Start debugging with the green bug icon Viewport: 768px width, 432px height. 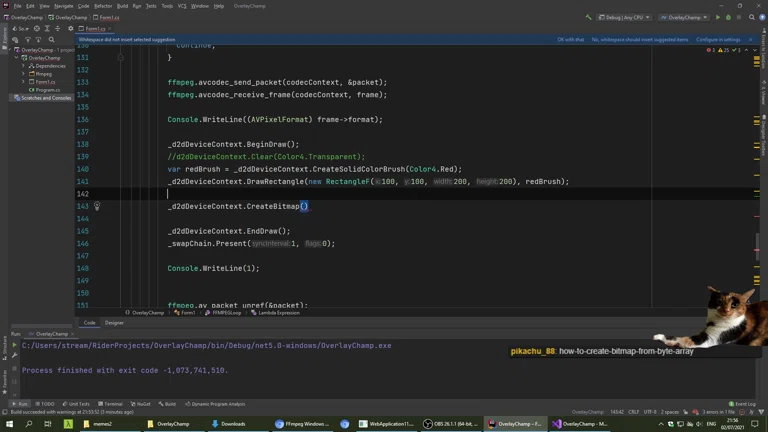(x=728, y=17)
